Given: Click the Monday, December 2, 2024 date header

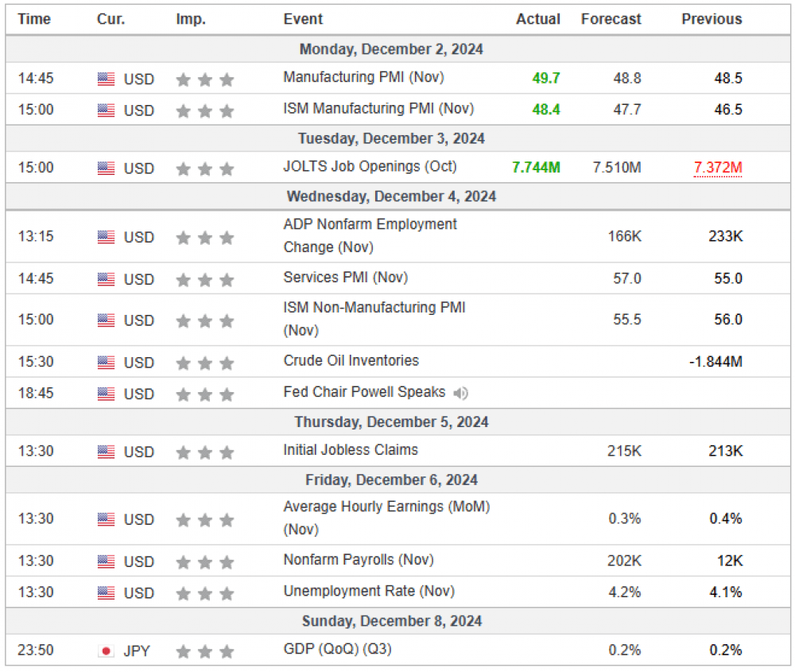Looking at the screenshot, I should pyautogui.click(x=391, y=49).
